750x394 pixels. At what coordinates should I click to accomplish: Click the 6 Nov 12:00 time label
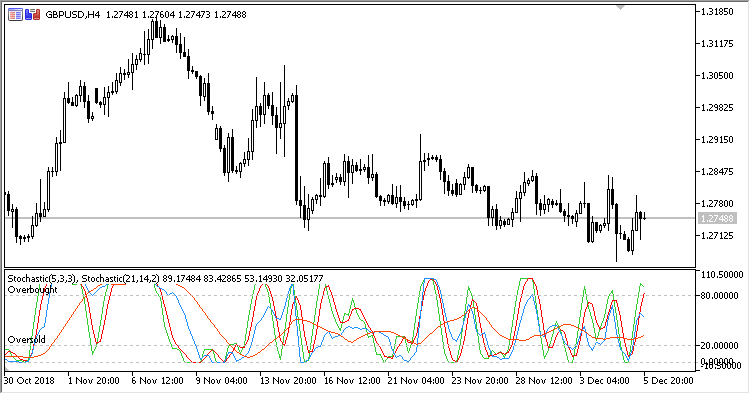pos(157,381)
